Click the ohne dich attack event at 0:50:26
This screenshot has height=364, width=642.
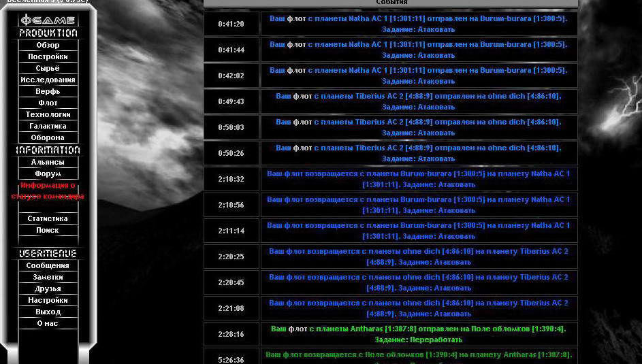pyautogui.click(x=419, y=153)
